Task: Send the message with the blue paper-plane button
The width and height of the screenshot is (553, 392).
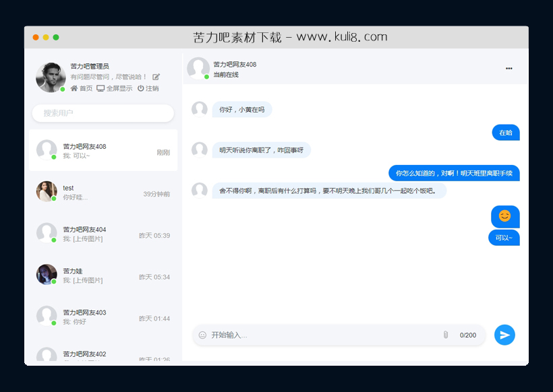Action: pyautogui.click(x=504, y=335)
